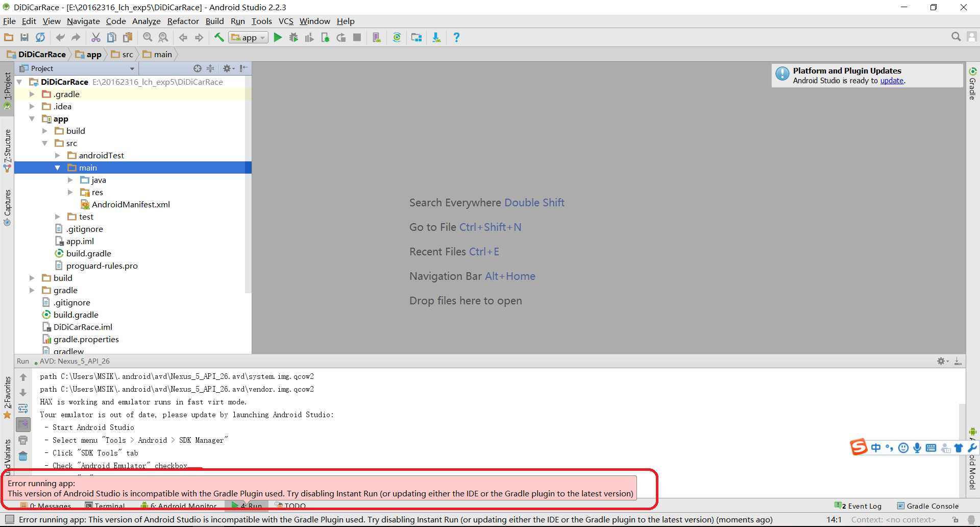Collapse the src folder
This screenshot has width=980, height=527.
point(44,143)
